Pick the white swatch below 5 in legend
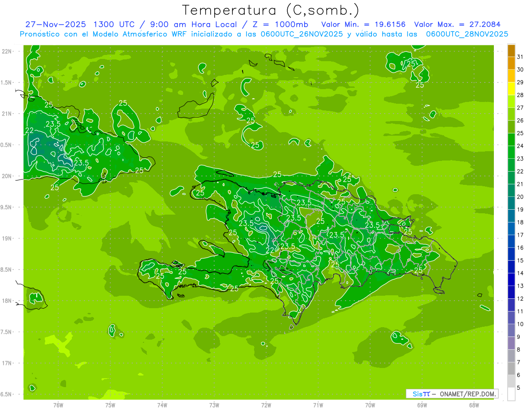This screenshot has width=532, height=411. (x=511, y=394)
